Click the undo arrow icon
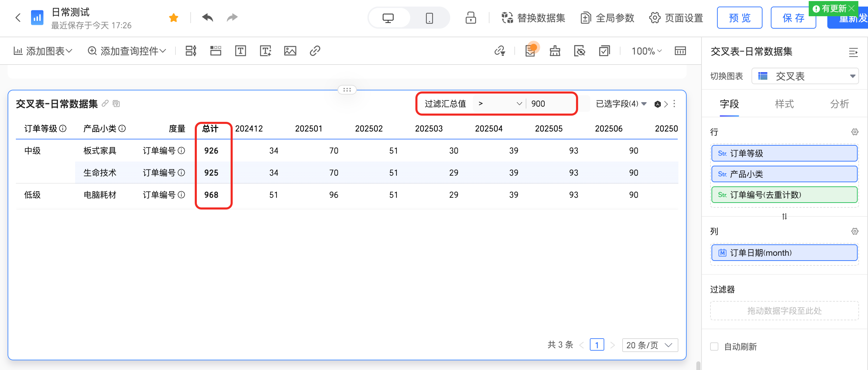The width and height of the screenshot is (868, 370). pyautogui.click(x=208, y=18)
